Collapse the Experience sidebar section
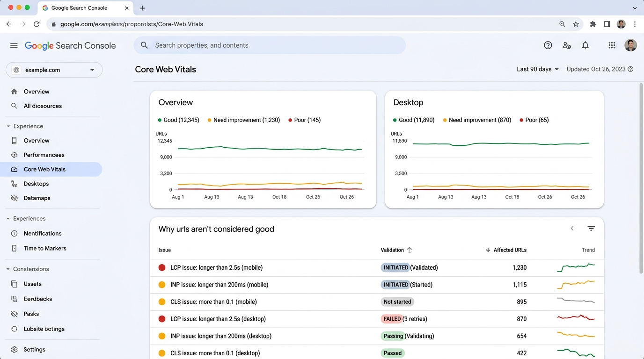Image resolution: width=644 pixels, height=359 pixels. point(8,126)
